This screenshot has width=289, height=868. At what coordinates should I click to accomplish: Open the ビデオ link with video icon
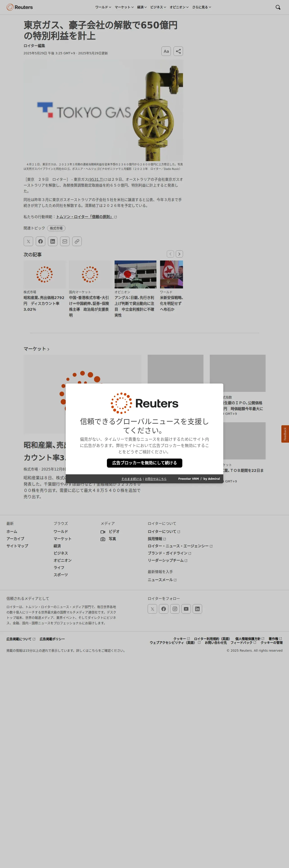110,532
